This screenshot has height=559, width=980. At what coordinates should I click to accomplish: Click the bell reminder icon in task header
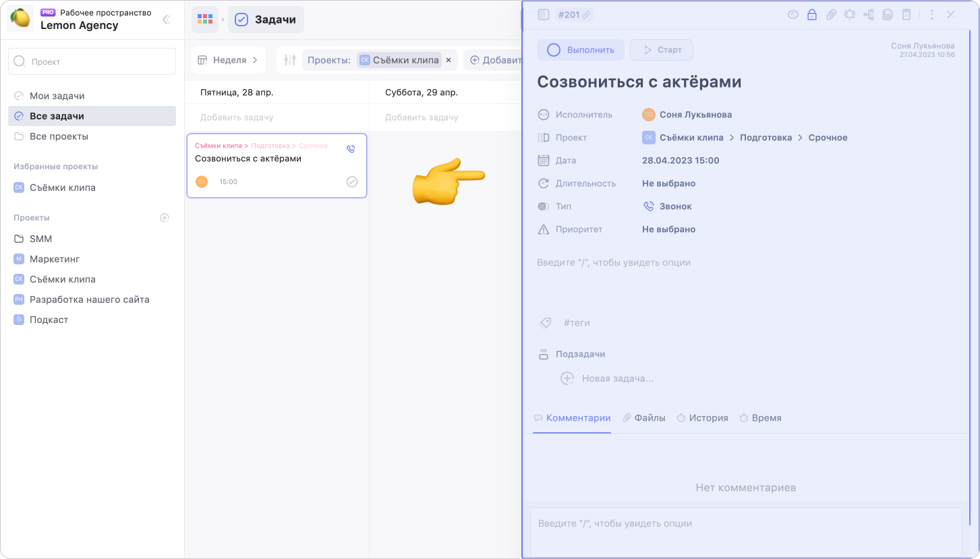tap(850, 14)
